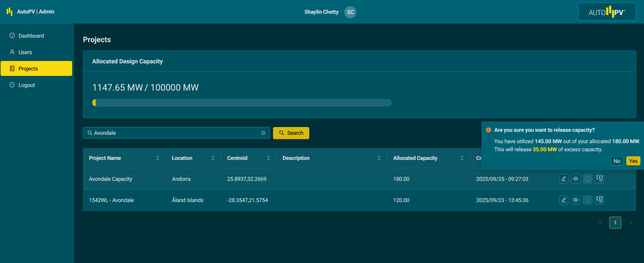Click release capacity icon for Avondale Capacity
Screen dimensions: 644x263
coord(599,179)
